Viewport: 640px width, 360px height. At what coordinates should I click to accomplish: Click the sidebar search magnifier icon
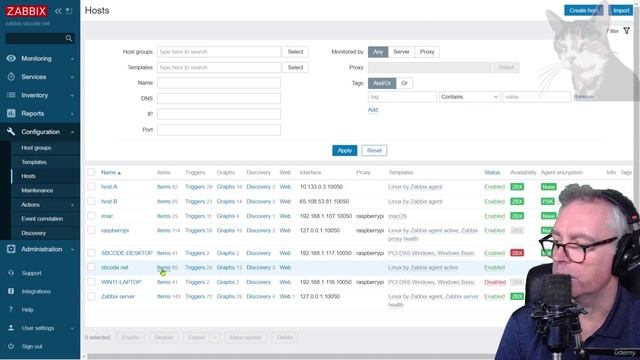[x=69, y=38]
